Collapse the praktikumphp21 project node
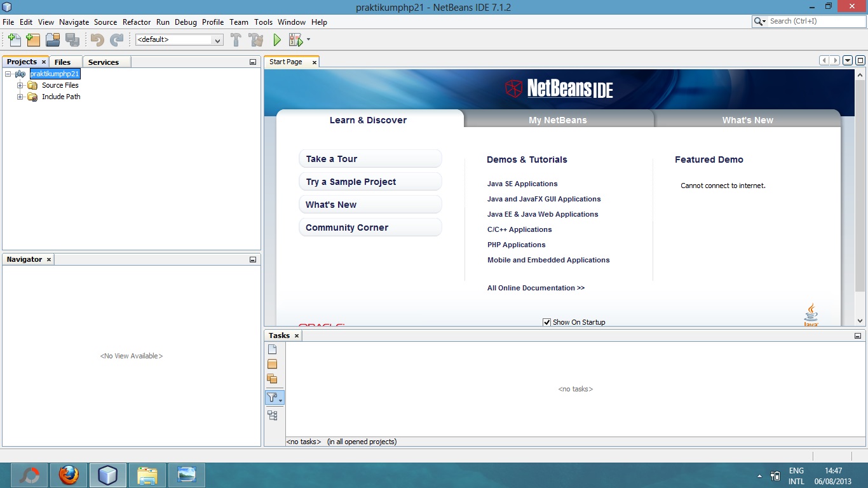 (8, 74)
